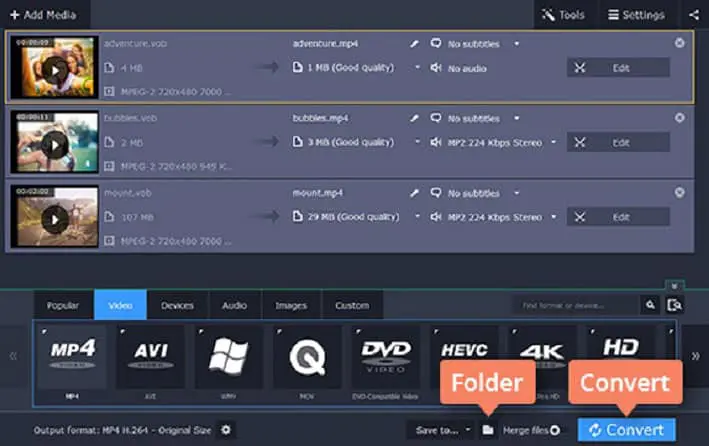709x446 pixels.
Task: Switch to the Devices tab
Action: tap(177, 305)
